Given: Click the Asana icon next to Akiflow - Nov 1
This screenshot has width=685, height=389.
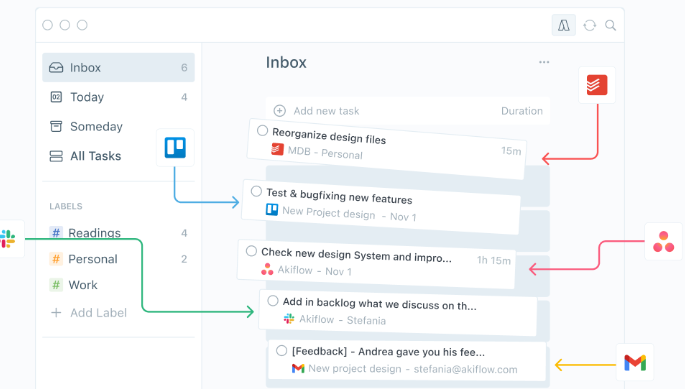Looking at the screenshot, I should point(267,269).
